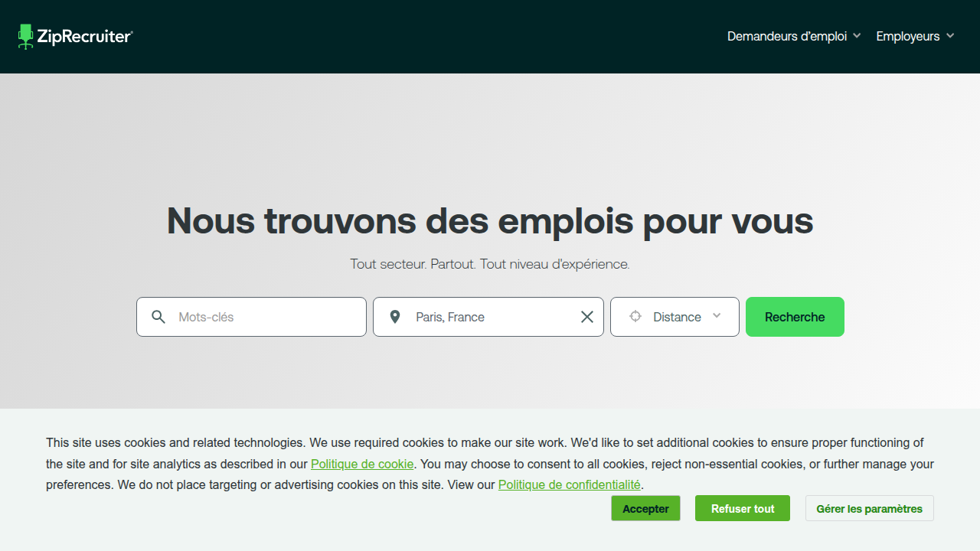Open the Employeurs menu

907,36
